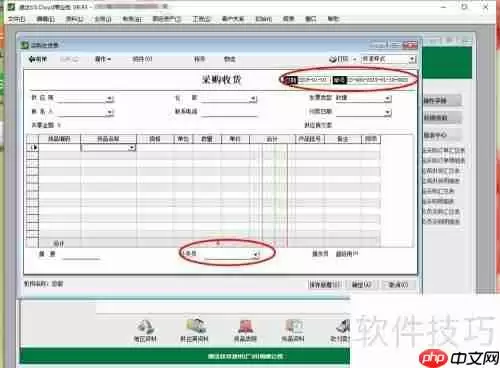Click the green dialog title bar icon
500x368 pixels.
tap(25, 45)
